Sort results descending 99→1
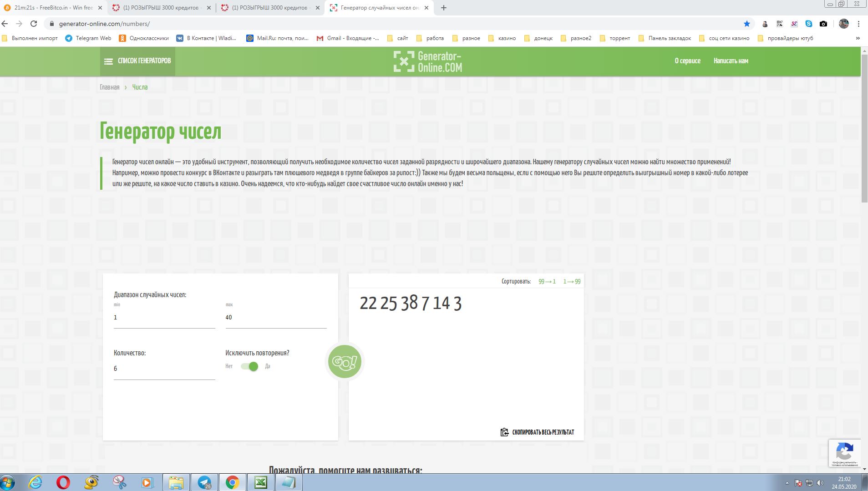 547,281
